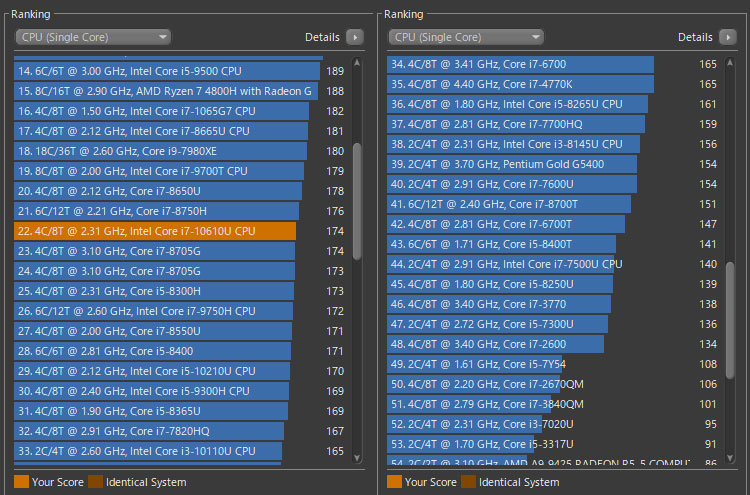This screenshot has width=750, height=495.
Task: Select row 24 Core i7-8705G
Action: pos(179,271)
